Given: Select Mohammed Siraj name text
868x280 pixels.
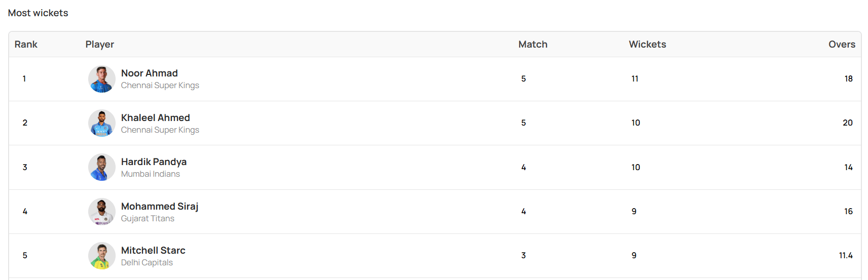Looking at the screenshot, I should (x=159, y=206).
